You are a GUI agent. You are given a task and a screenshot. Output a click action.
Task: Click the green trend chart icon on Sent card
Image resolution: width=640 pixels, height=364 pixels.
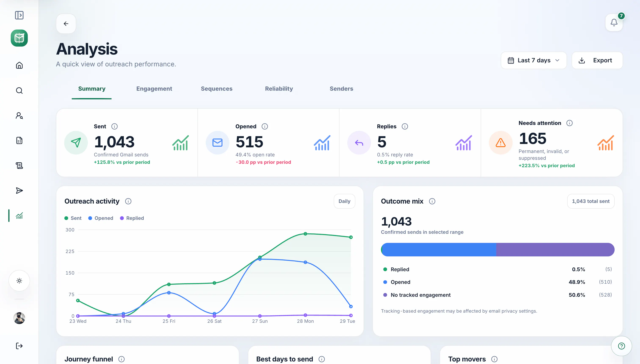point(181,143)
